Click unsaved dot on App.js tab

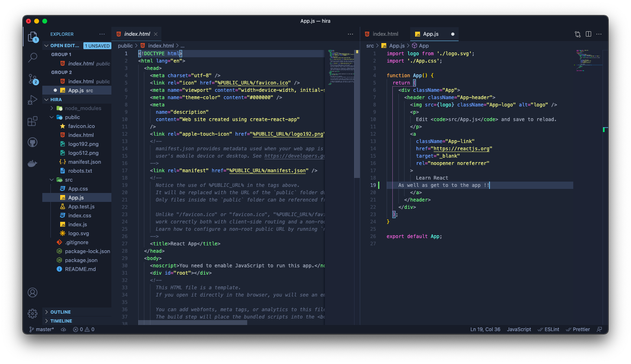tap(453, 34)
